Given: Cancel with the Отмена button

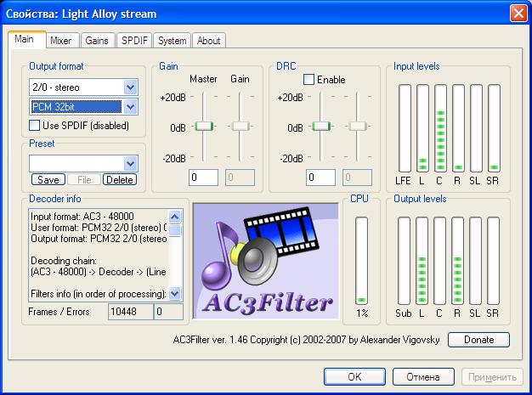Looking at the screenshot, I should pyautogui.click(x=423, y=376).
